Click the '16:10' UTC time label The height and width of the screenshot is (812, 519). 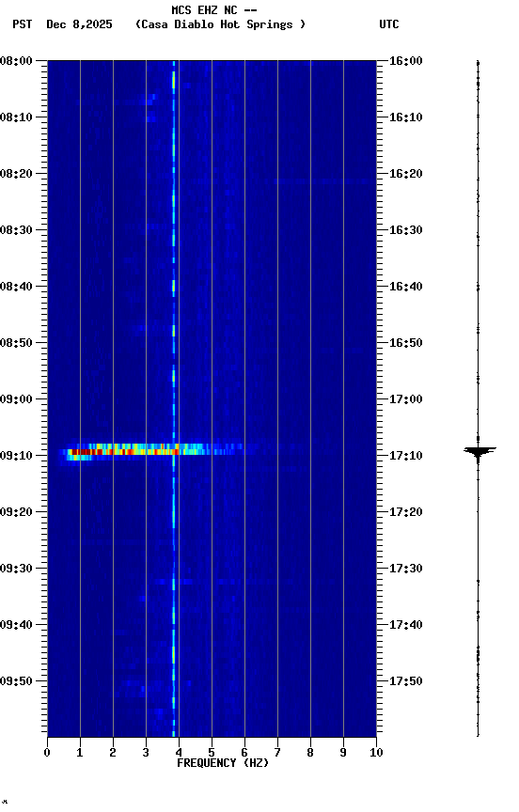coord(406,117)
